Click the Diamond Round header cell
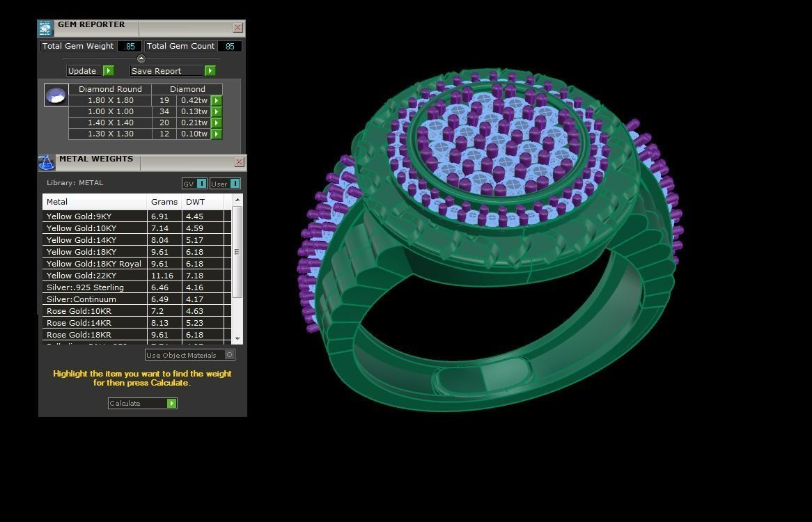 tap(110, 89)
